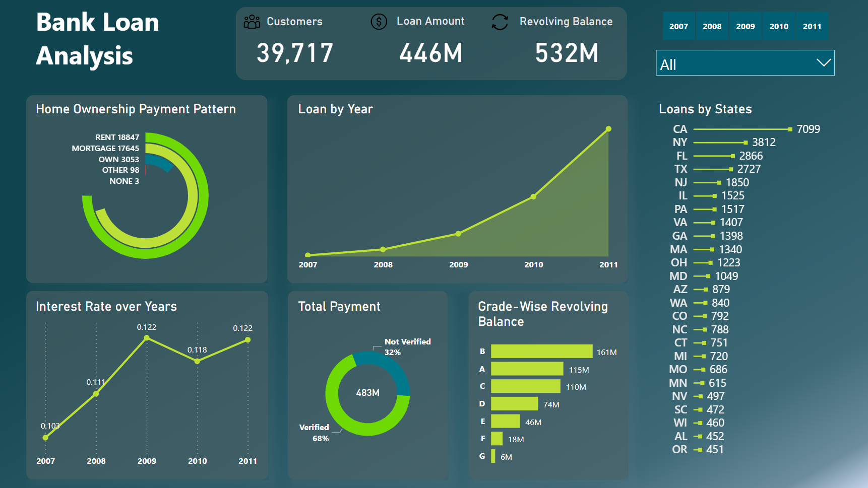Click the dropdown chevron next to All

click(824, 62)
